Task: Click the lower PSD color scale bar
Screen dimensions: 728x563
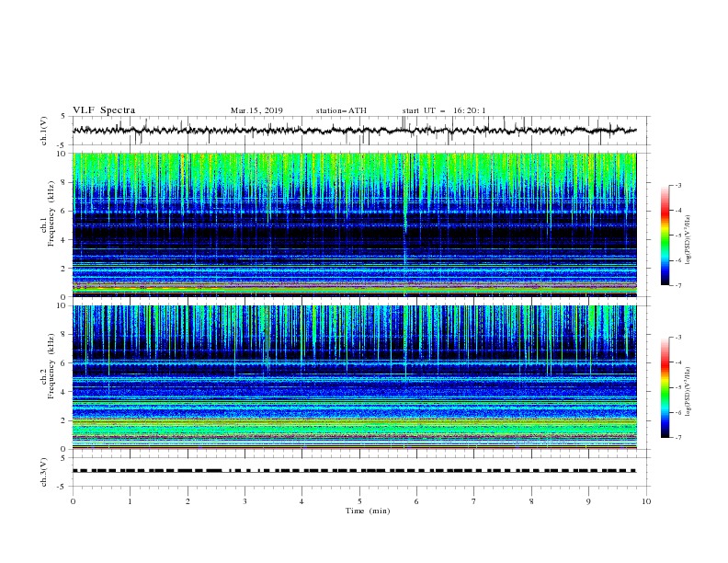Action: coord(665,387)
